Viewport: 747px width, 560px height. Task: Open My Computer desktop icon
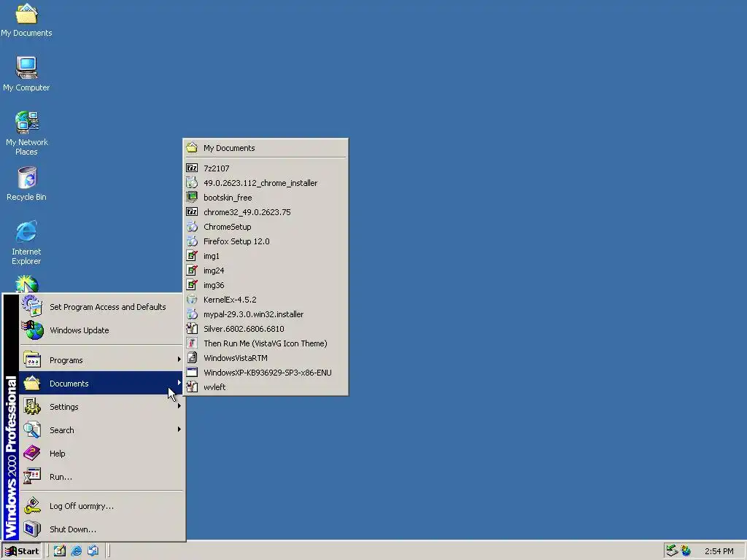[x=26, y=74]
